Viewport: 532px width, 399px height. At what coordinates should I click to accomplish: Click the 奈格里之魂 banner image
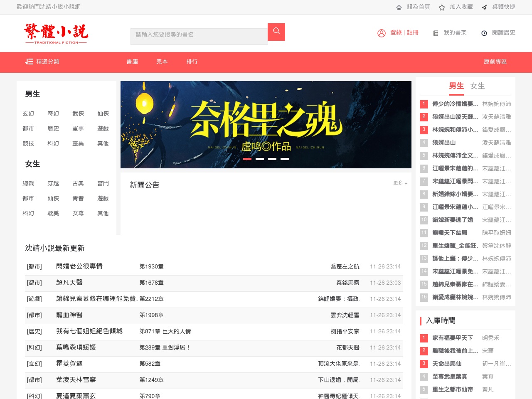click(266, 125)
